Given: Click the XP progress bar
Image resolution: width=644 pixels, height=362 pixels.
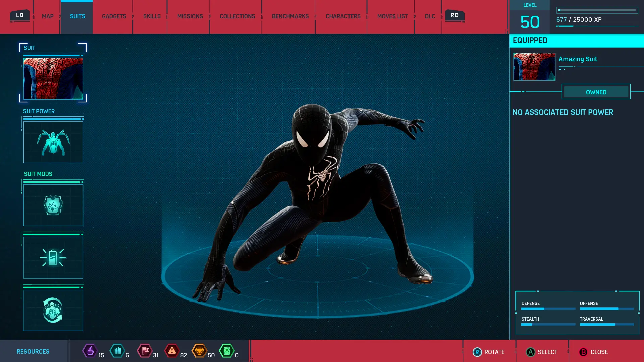Looking at the screenshot, I should (597, 10).
